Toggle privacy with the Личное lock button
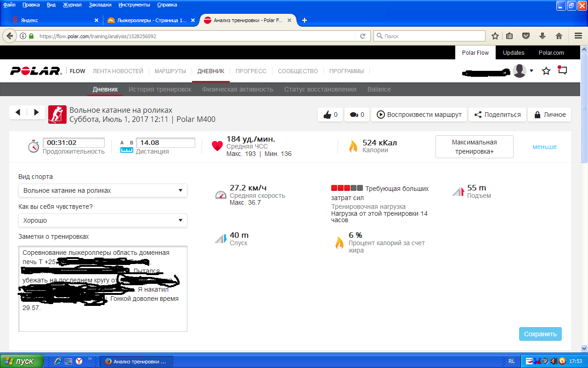588x368 pixels. click(549, 115)
